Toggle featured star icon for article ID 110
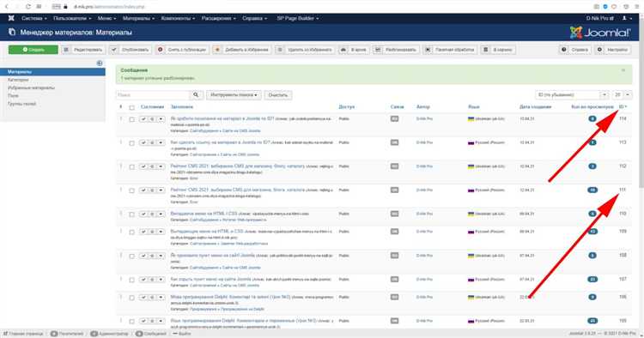This screenshot has height=338, width=644. [152, 214]
